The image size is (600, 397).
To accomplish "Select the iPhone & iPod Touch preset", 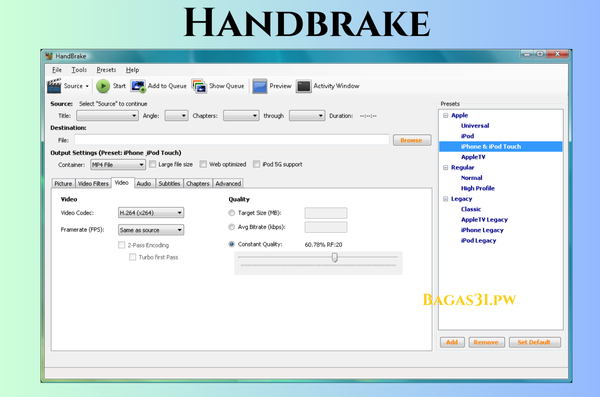I will click(491, 146).
